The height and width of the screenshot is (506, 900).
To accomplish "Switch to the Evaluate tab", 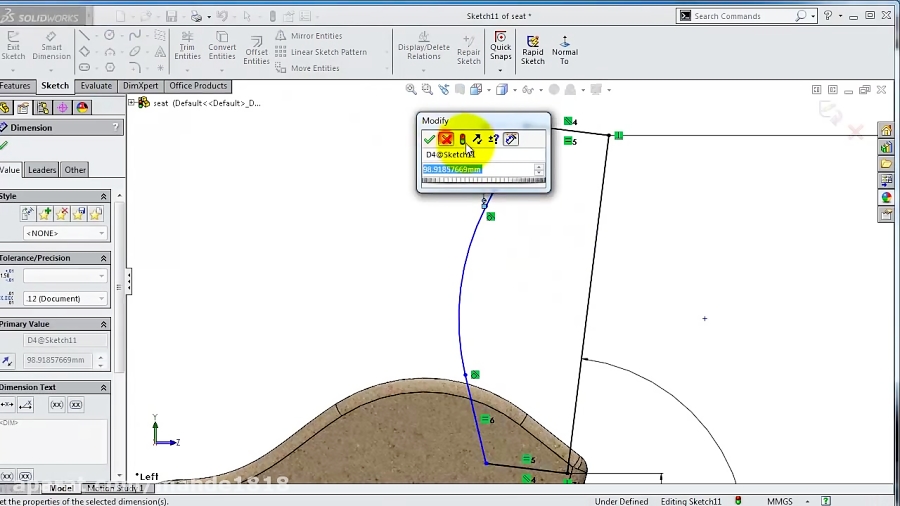I will coord(96,85).
